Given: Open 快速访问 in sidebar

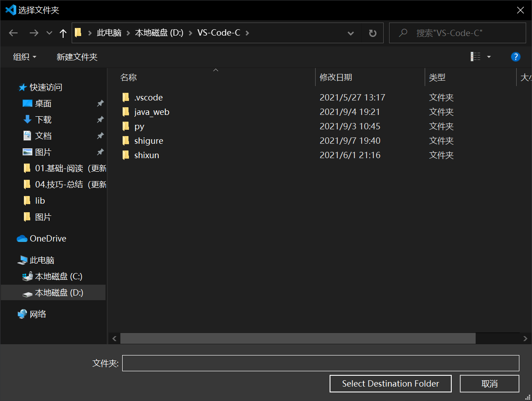Looking at the screenshot, I should [40, 87].
